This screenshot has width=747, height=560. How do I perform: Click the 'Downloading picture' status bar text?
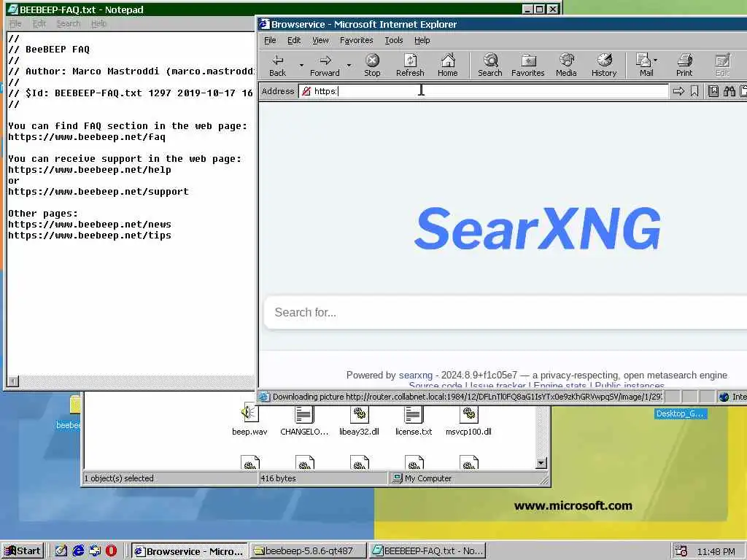(467, 397)
